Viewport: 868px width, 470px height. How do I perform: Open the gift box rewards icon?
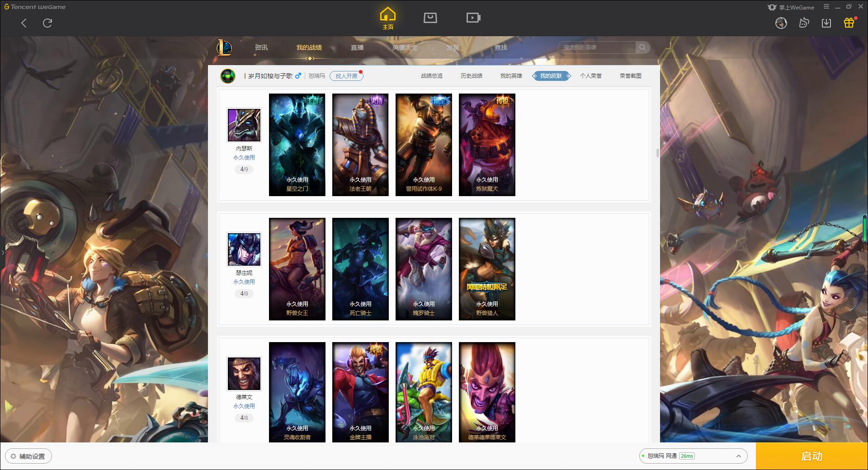pyautogui.click(x=849, y=23)
